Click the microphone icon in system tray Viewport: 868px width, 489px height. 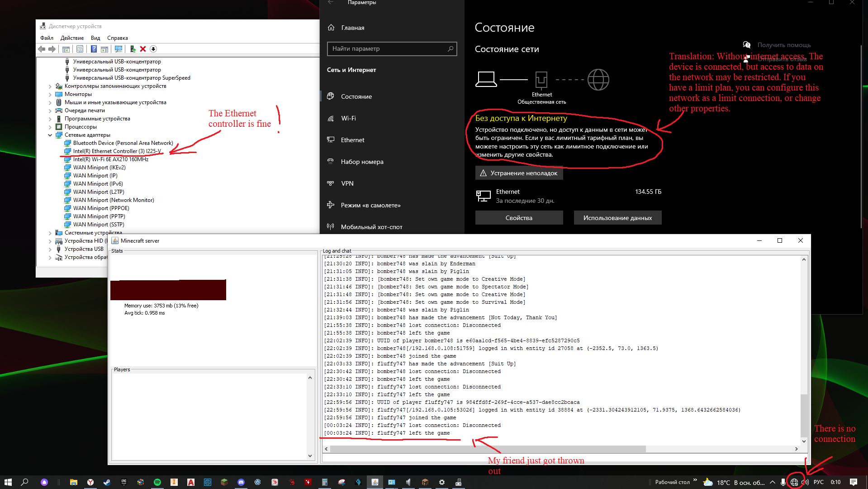click(x=783, y=482)
